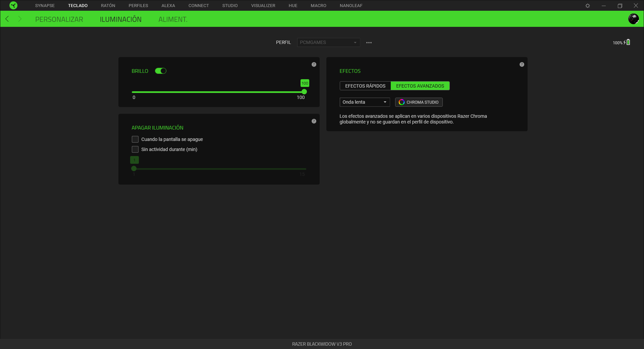Click the PERFIL label
Screen dimensions: 644x349
pos(283,42)
